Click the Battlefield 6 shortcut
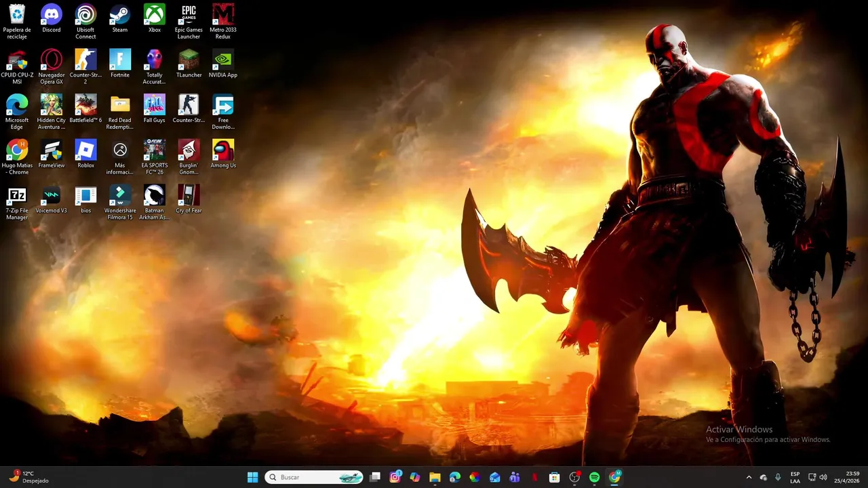The image size is (868, 488). [85, 109]
